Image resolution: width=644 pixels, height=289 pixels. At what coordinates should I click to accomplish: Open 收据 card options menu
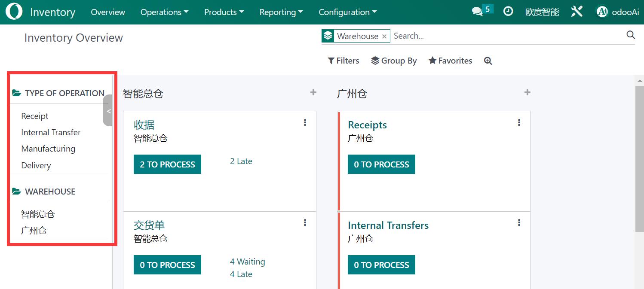coord(305,122)
